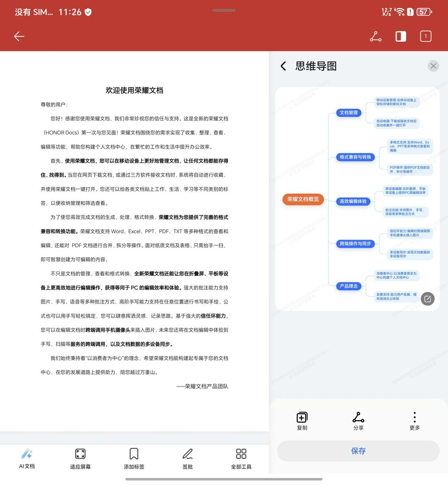Viewport: 448px width, 485px height.
Task: Open 全部工具 for all tools
Action: pos(241,459)
